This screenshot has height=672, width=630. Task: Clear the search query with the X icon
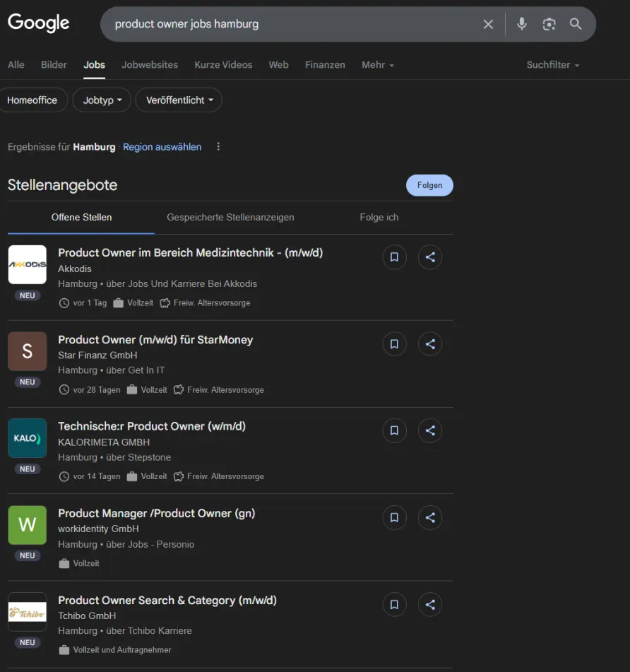[488, 24]
